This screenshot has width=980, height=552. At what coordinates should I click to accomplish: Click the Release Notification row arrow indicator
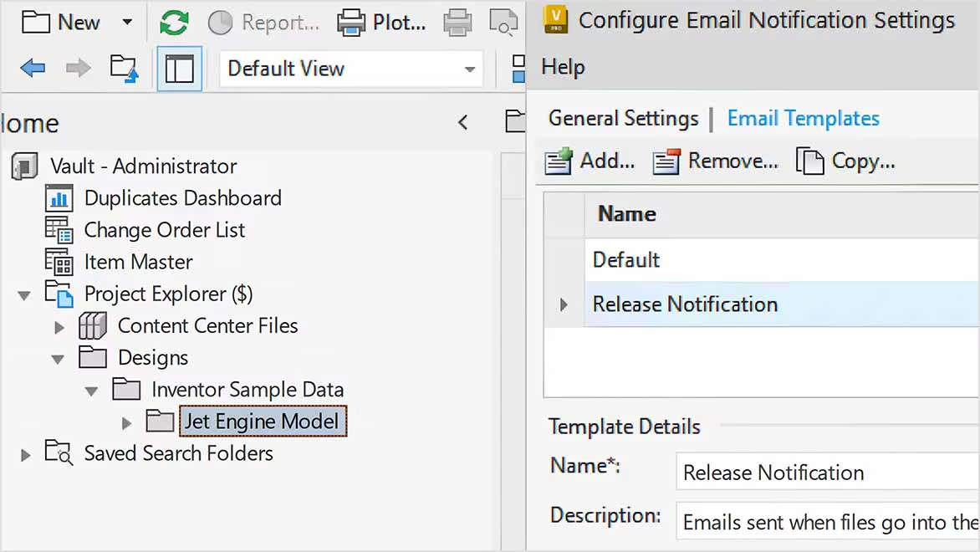(564, 305)
